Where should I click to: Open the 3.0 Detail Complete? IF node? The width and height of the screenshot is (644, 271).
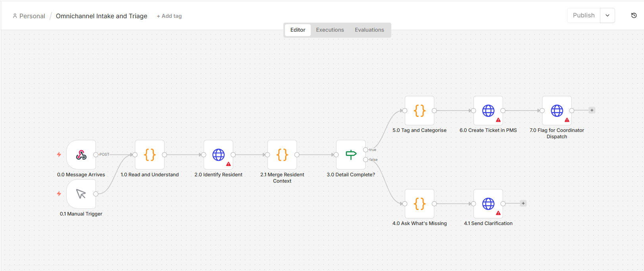coord(351,155)
